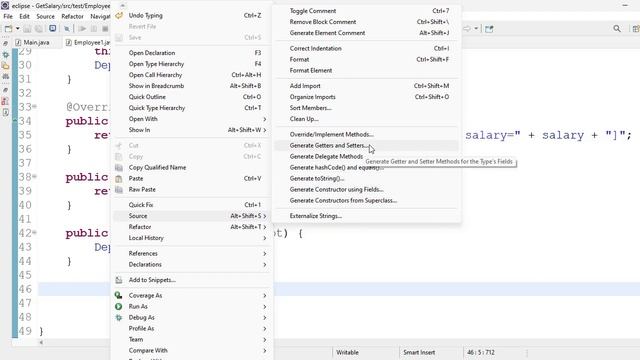640x360 pixels.
Task: Click the Paste clipboard icon
Action: point(119,179)
